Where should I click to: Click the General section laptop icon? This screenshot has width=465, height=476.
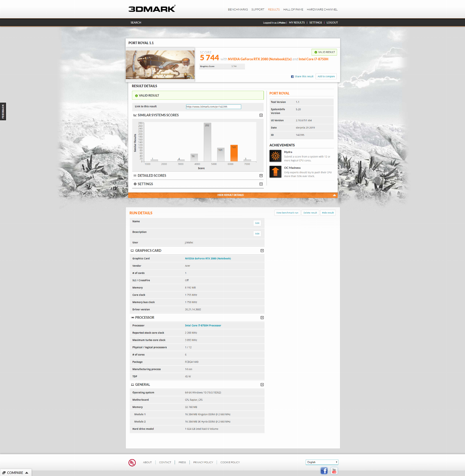[x=132, y=385]
